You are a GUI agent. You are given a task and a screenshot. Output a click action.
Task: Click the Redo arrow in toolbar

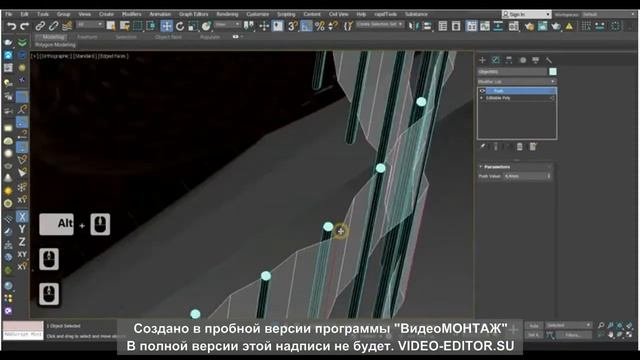24,27
